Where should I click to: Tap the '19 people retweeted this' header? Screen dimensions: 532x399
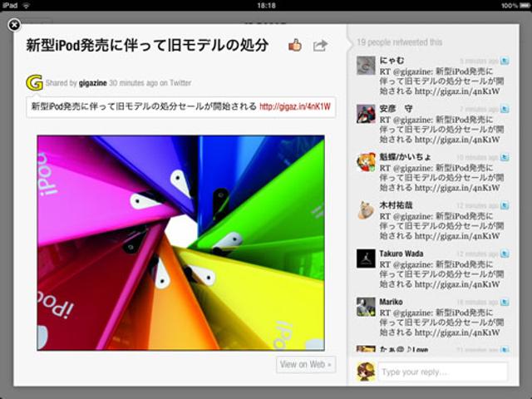click(x=399, y=42)
